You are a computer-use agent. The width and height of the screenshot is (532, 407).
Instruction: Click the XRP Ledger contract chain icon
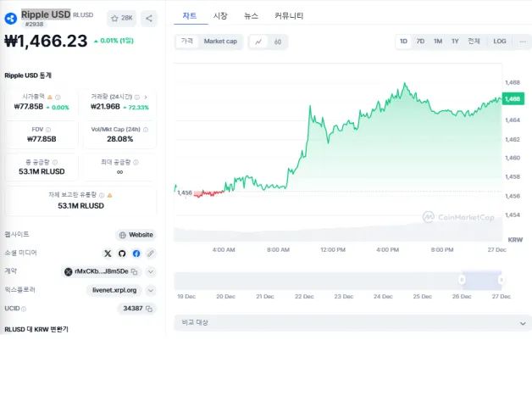pyautogui.click(x=69, y=272)
